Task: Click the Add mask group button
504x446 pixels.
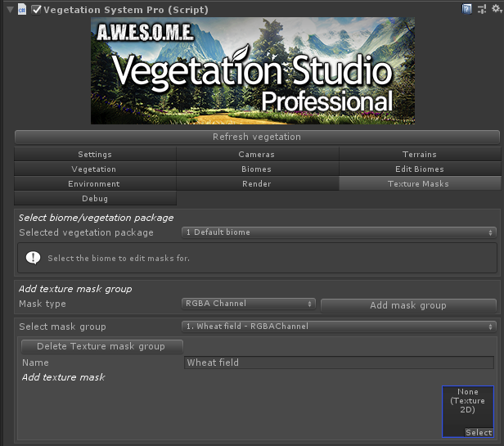Action: (x=408, y=305)
